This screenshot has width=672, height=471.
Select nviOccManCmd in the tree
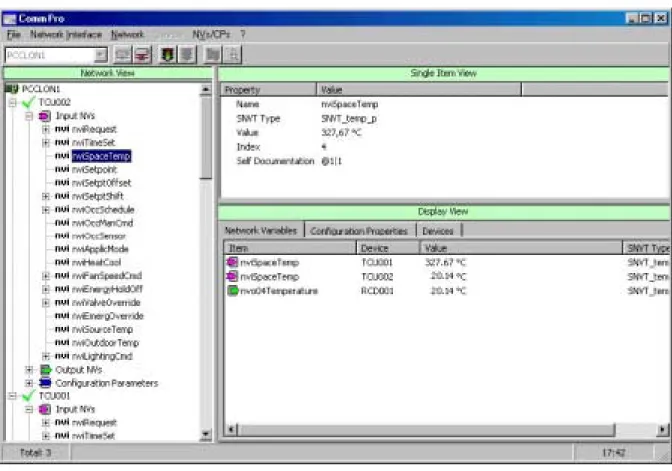(x=103, y=223)
